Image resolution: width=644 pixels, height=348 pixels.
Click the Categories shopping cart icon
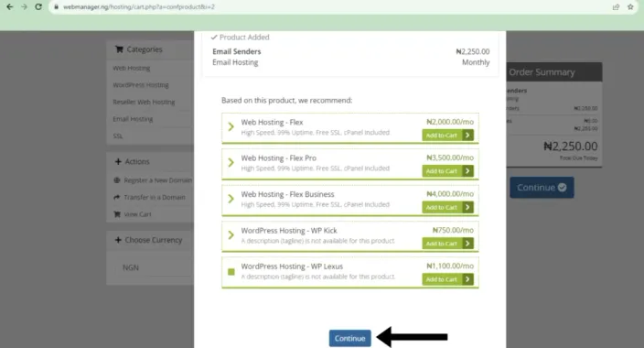tap(119, 49)
